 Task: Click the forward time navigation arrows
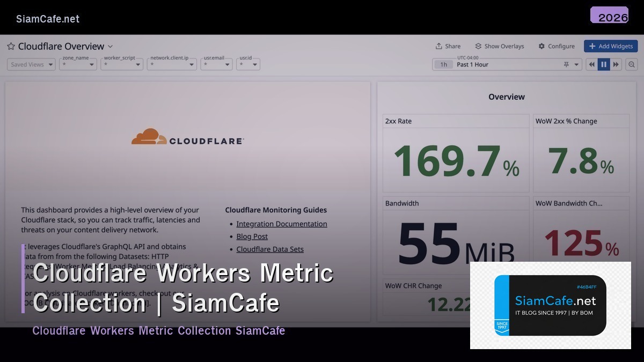tap(616, 64)
